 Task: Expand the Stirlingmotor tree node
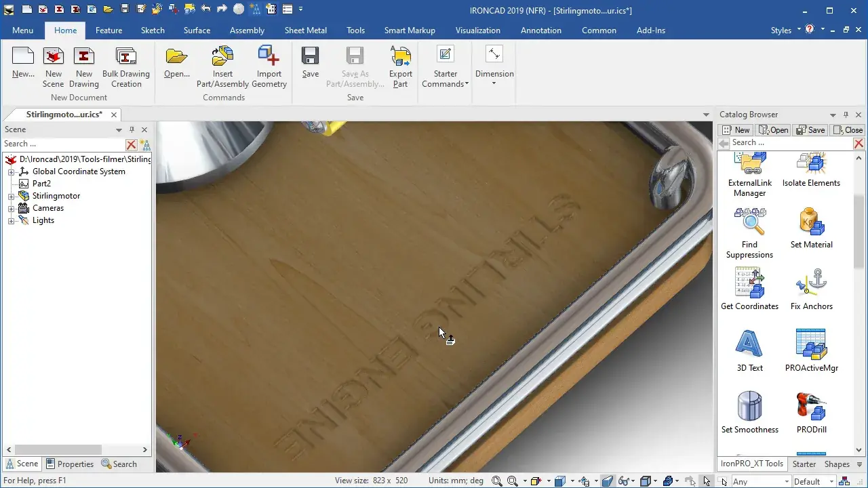tap(11, 197)
